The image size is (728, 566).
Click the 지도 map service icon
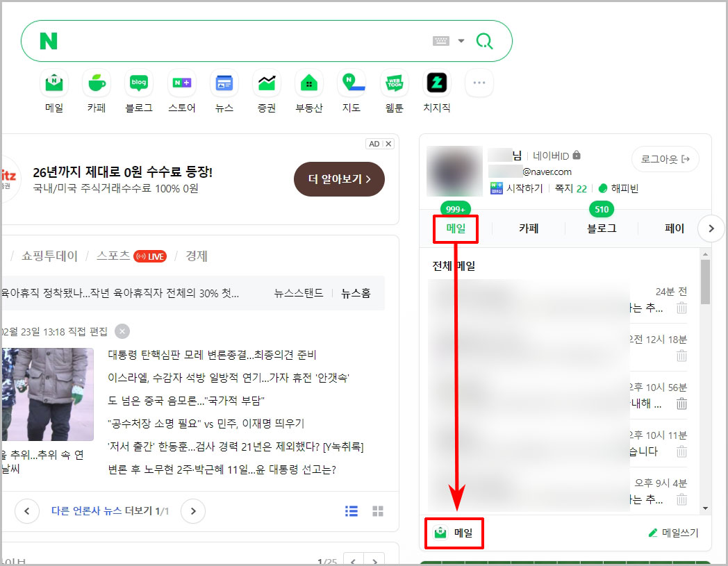coord(351,82)
